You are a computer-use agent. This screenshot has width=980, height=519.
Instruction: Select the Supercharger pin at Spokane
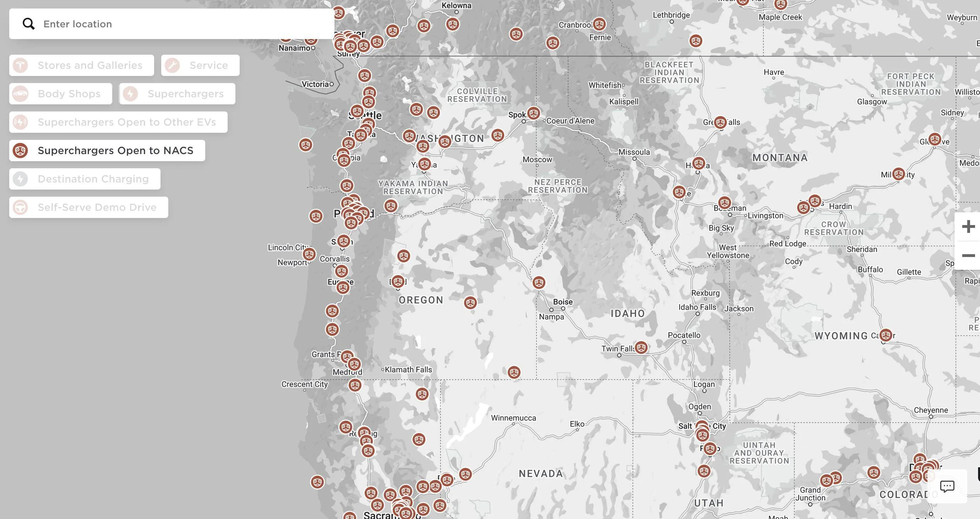pyautogui.click(x=533, y=113)
